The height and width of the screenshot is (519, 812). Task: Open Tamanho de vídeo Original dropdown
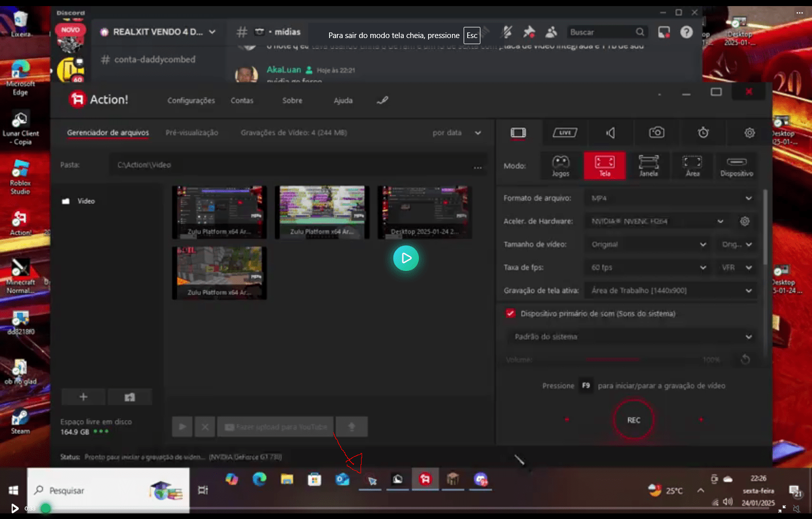pyautogui.click(x=648, y=244)
